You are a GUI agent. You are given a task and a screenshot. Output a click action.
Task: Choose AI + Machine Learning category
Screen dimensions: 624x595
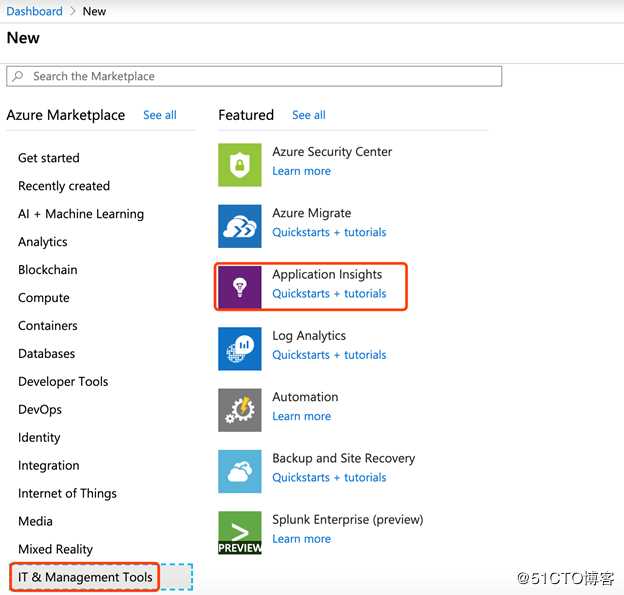(x=81, y=214)
